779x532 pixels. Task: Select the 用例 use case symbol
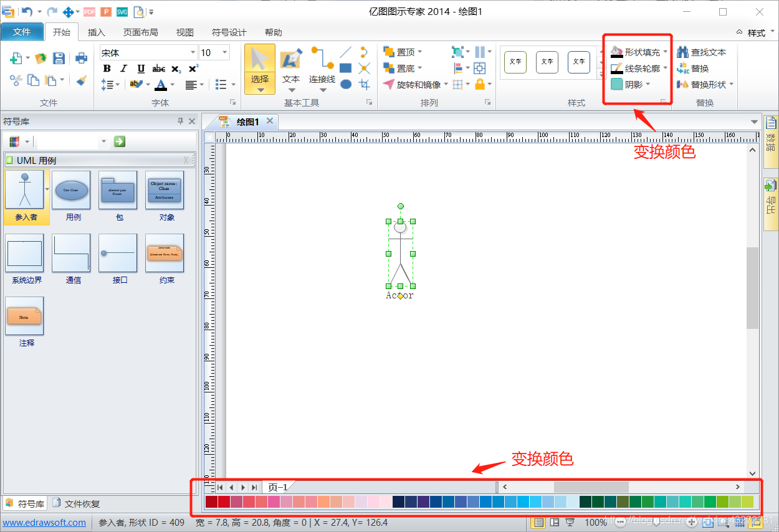[x=73, y=196]
